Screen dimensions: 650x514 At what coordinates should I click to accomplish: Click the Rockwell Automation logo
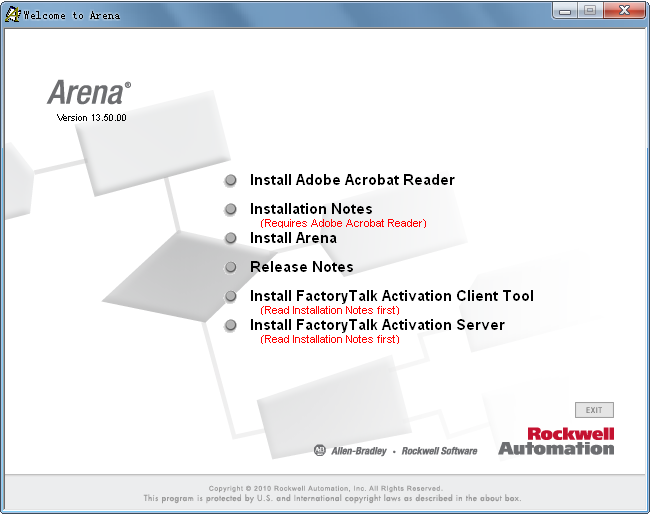(556, 441)
